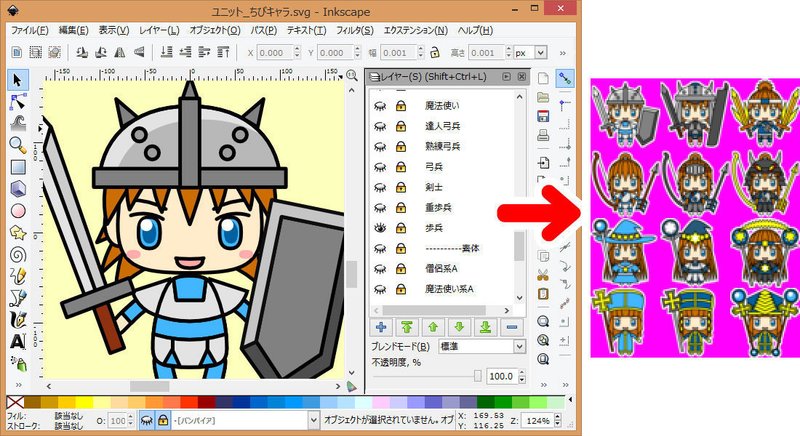Screen dimensions: 800x436
Task: Click the Paste clipboard icon
Action: coord(543,294)
